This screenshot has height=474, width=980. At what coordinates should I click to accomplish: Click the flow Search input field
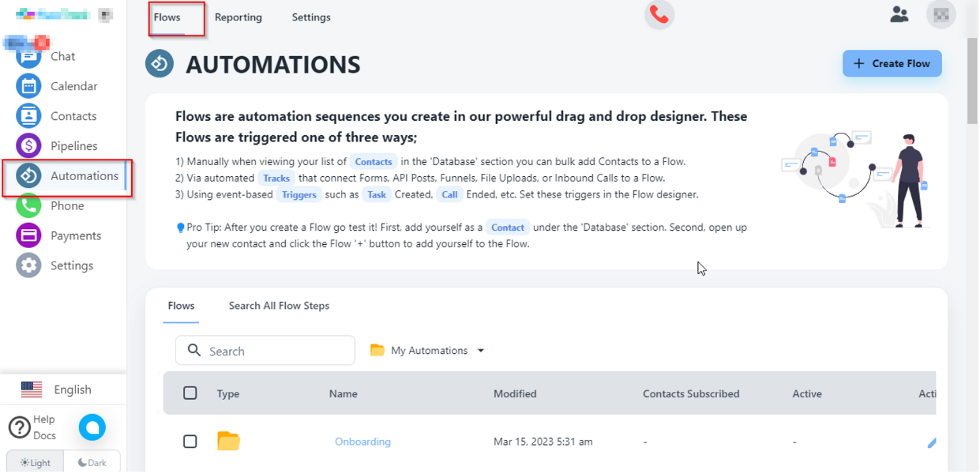(276, 351)
